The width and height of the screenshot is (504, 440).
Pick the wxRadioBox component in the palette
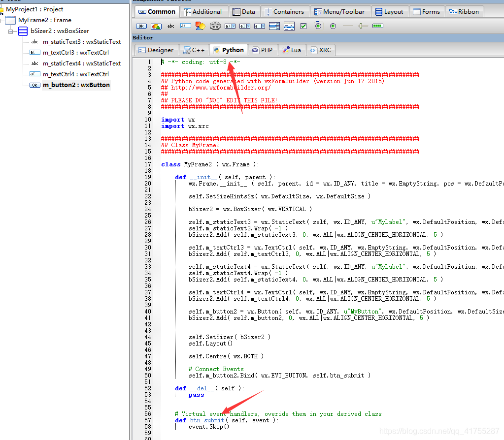[318, 26]
